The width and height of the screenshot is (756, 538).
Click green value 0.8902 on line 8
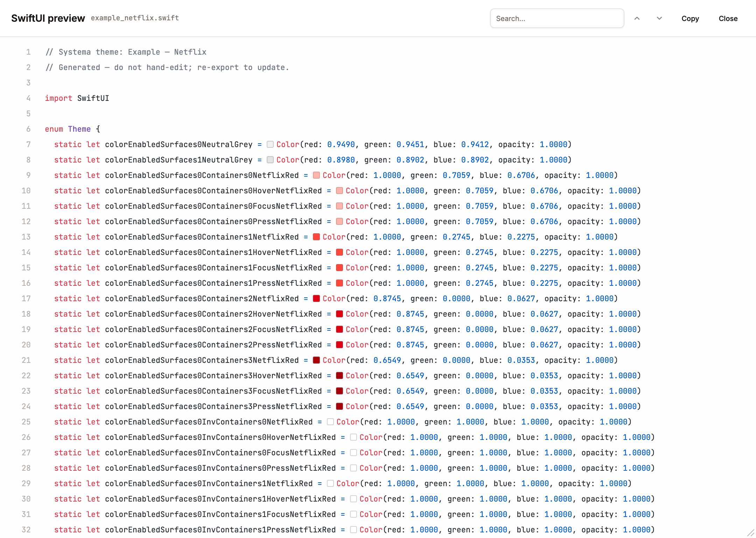[410, 160]
